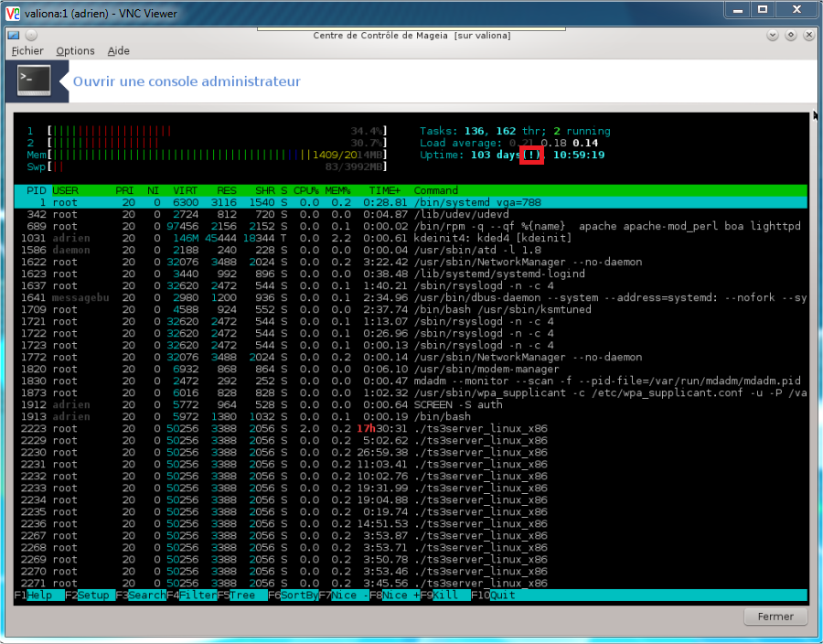Select the /lib/udev/udevd process row

click(x=411, y=214)
